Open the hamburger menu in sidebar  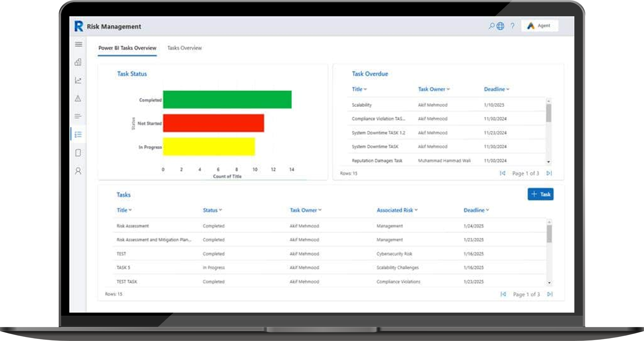(78, 44)
